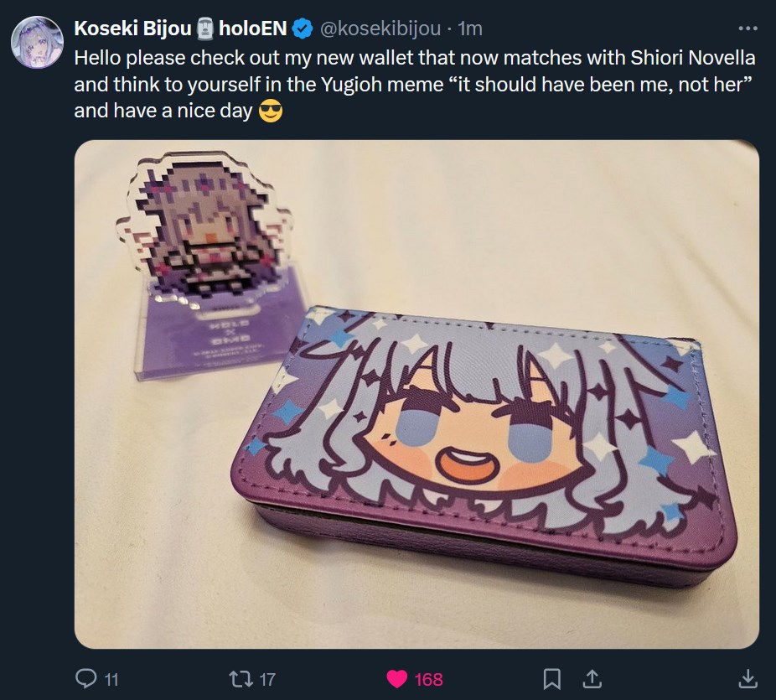The image size is (776, 700).
Task: View the 17 reposts count
Action: pos(267,679)
